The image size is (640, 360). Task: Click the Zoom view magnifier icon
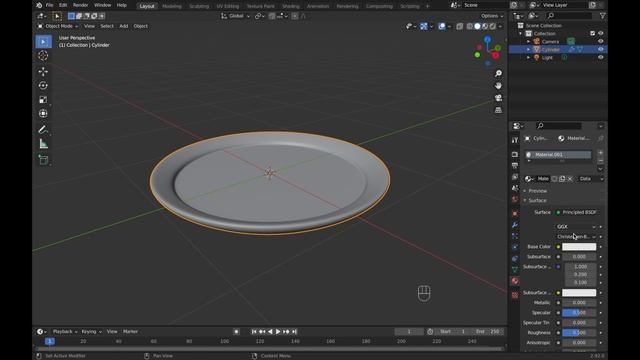point(498,73)
